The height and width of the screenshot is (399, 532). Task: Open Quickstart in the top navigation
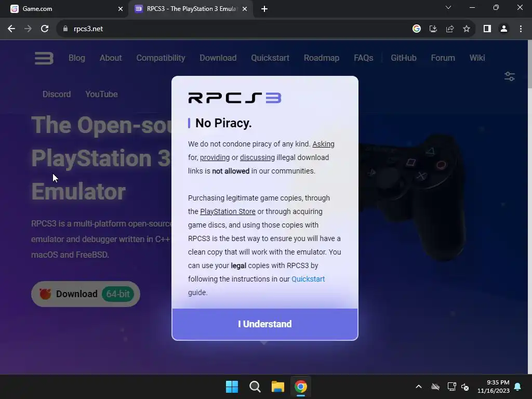[270, 58]
